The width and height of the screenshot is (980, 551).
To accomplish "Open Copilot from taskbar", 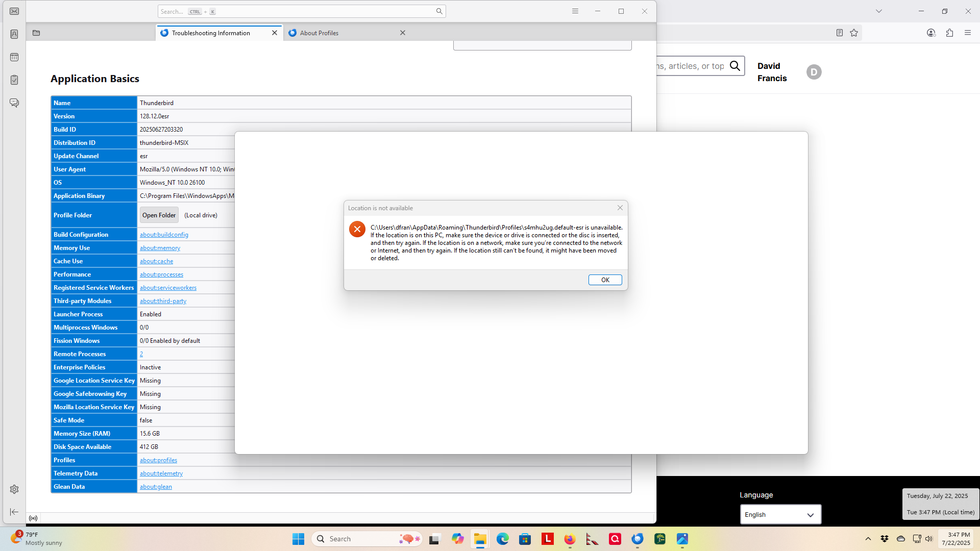I will click(457, 539).
